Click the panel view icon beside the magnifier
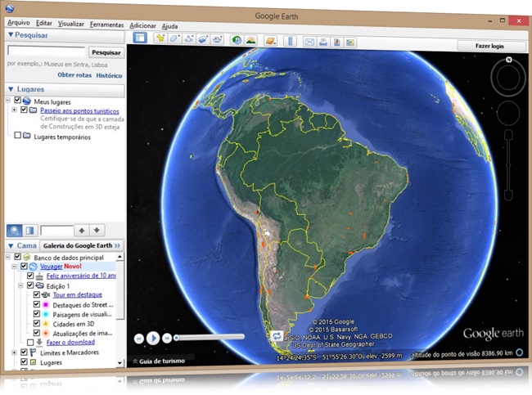This screenshot has width=532, height=395. point(29,231)
